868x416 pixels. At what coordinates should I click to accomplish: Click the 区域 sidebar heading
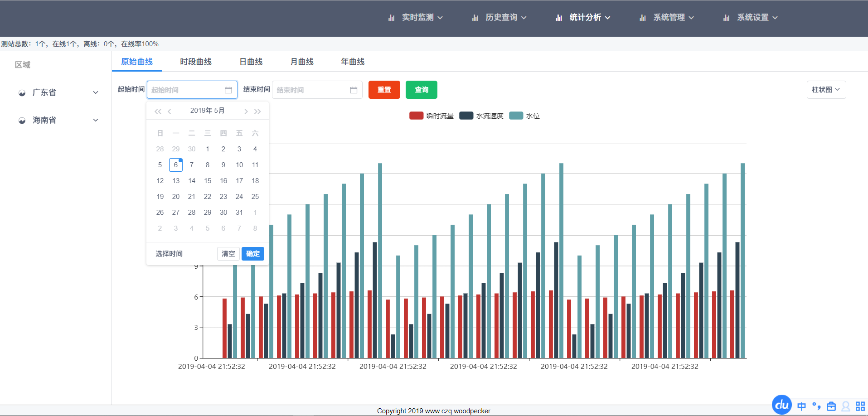(x=23, y=65)
